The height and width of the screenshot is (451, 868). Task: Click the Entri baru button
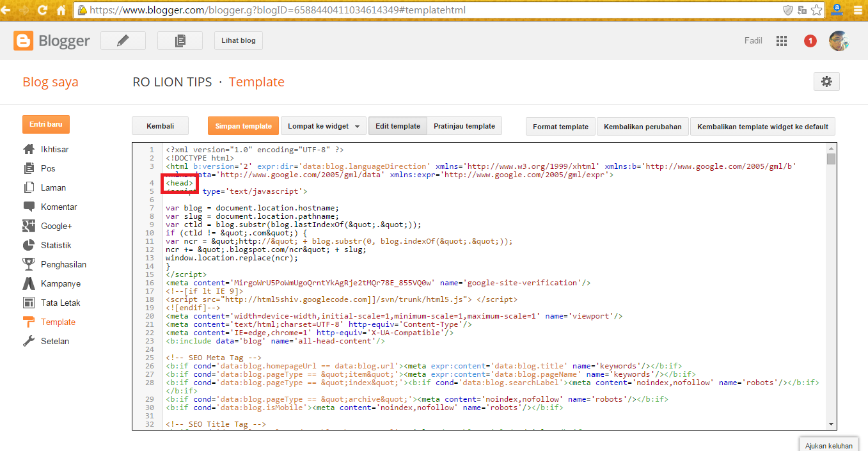[x=45, y=124]
